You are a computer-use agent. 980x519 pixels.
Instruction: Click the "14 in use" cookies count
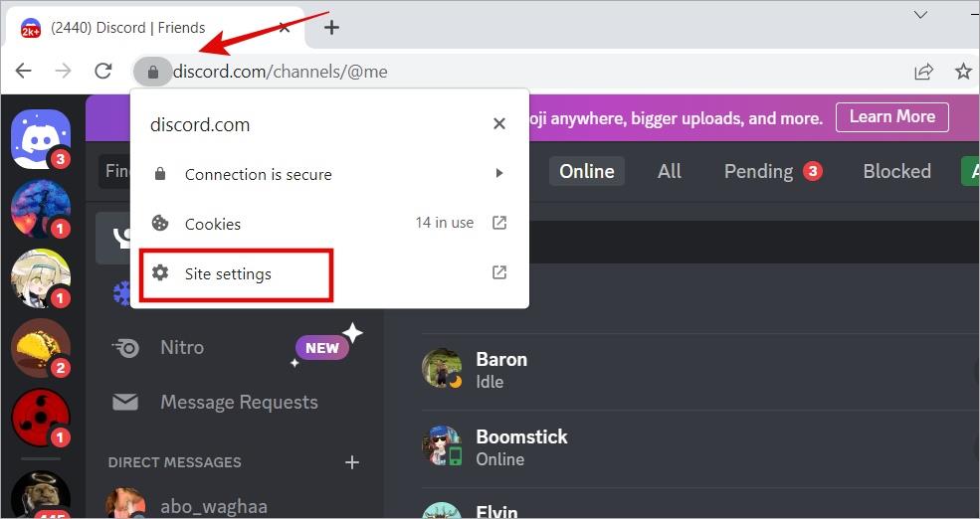tap(445, 223)
